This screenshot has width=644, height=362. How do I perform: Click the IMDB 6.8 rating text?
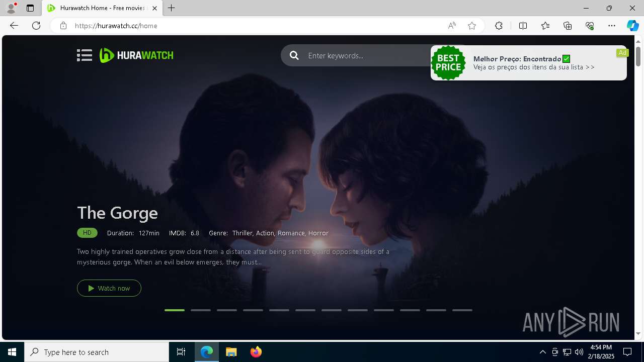click(x=184, y=233)
